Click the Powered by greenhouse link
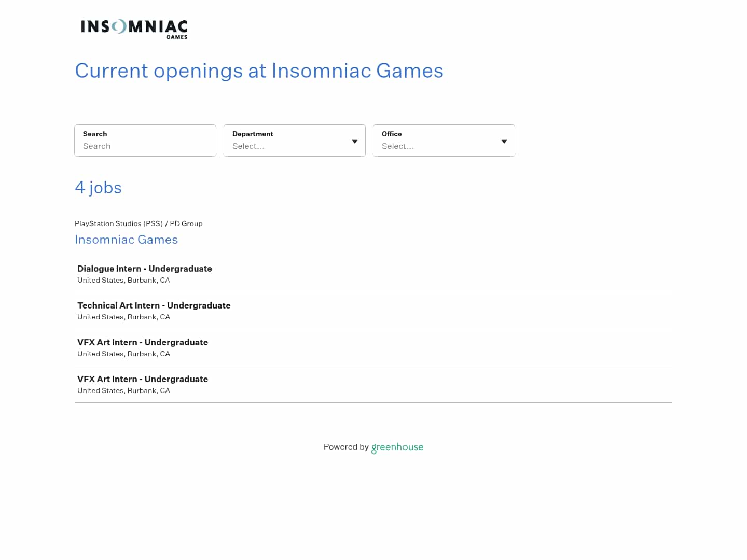The width and height of the screenshot is (747, 560). point(374,447)
